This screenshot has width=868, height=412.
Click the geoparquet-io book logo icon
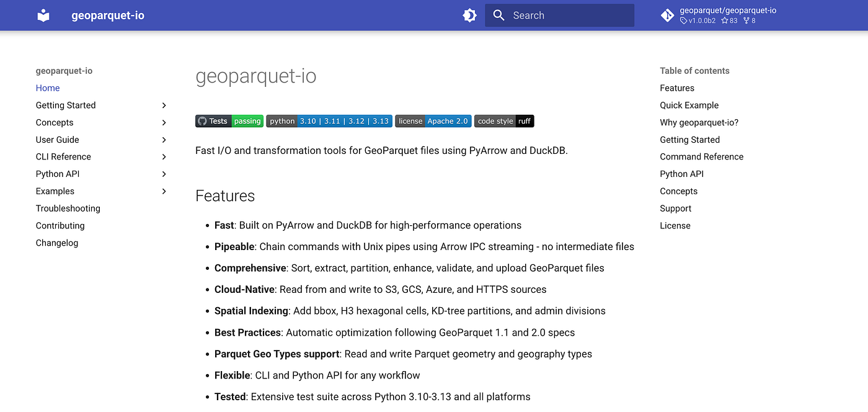pyautogui.click(x=43, y=16)
